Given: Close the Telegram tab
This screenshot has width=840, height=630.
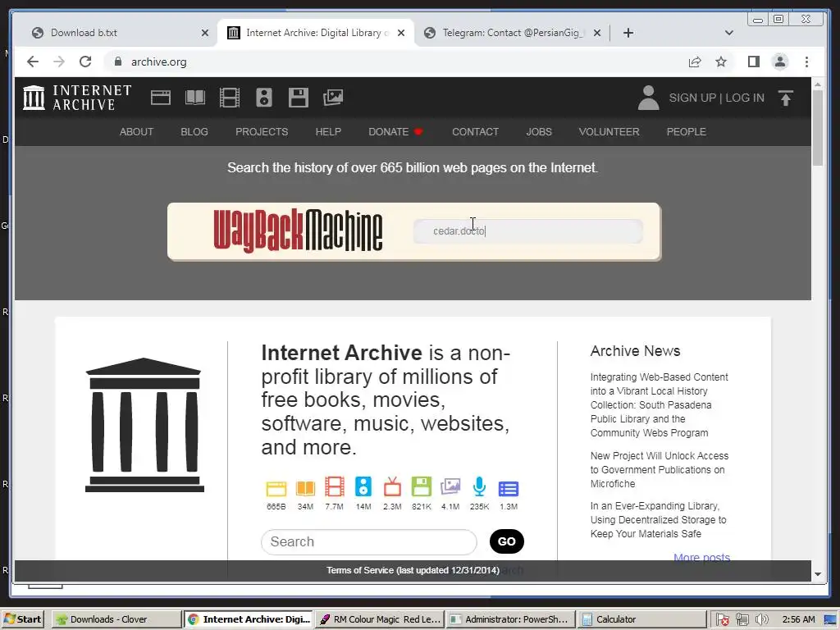Looking at the screenshot, I should click(597, 33).
